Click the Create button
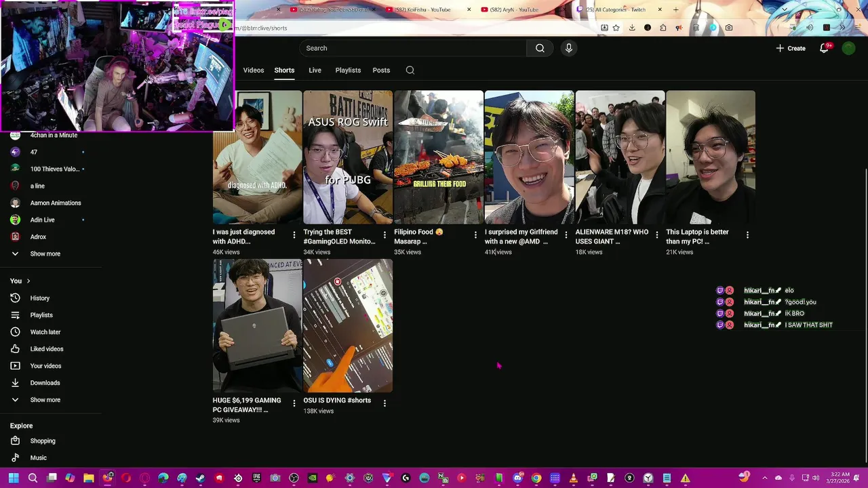The height and width of the screenshot is (488, 868). pyautogui.click(x=791, y=48)
